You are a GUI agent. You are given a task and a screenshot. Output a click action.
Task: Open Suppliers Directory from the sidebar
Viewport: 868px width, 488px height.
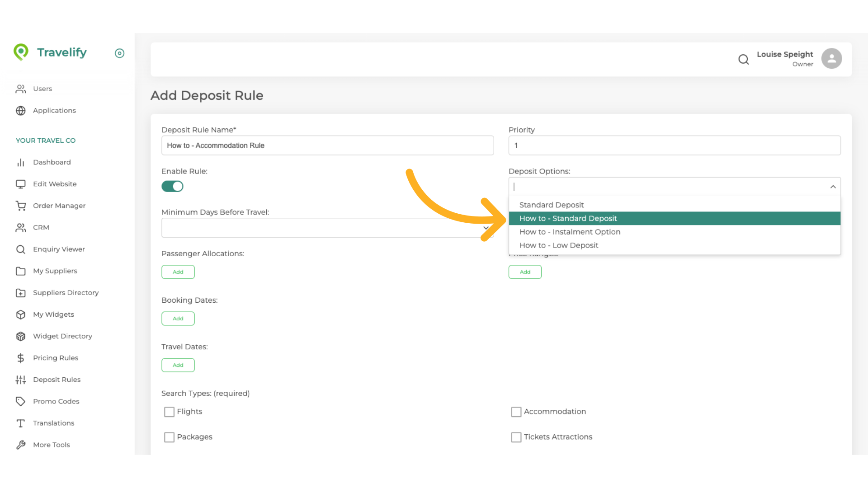pyautogui.click(x=66, y=292)
